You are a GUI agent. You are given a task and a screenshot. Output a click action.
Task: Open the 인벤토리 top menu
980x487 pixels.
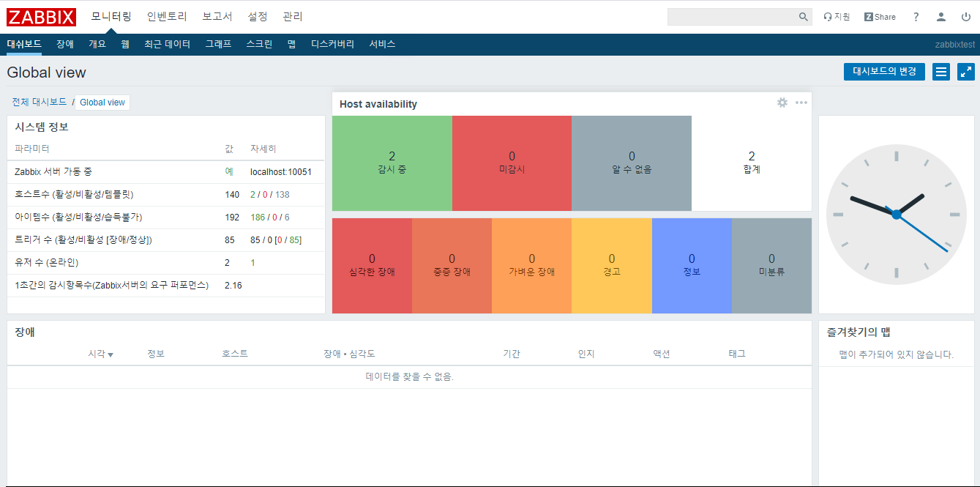point(167,16)
